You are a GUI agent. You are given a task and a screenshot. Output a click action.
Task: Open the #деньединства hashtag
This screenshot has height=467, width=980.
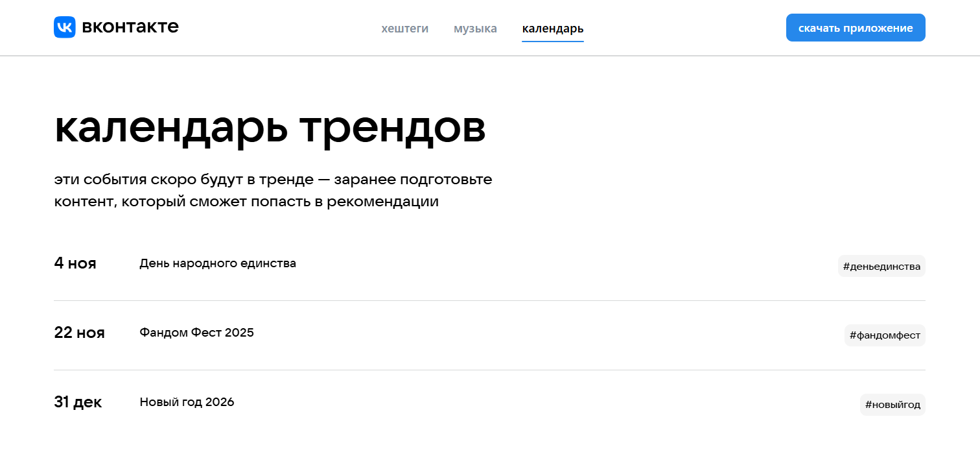(x=881, y=266)
